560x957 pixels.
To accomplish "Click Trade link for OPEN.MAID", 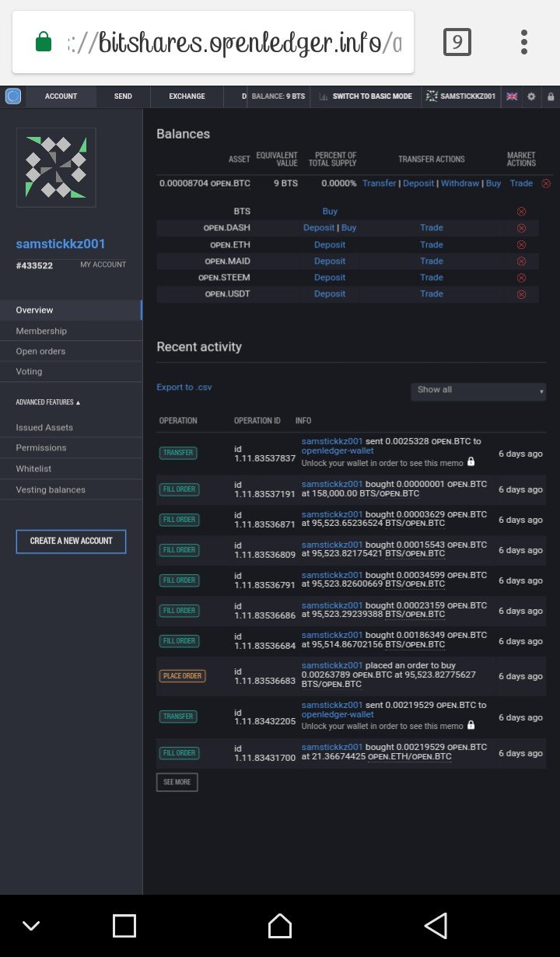I will [x=432, y=261].
